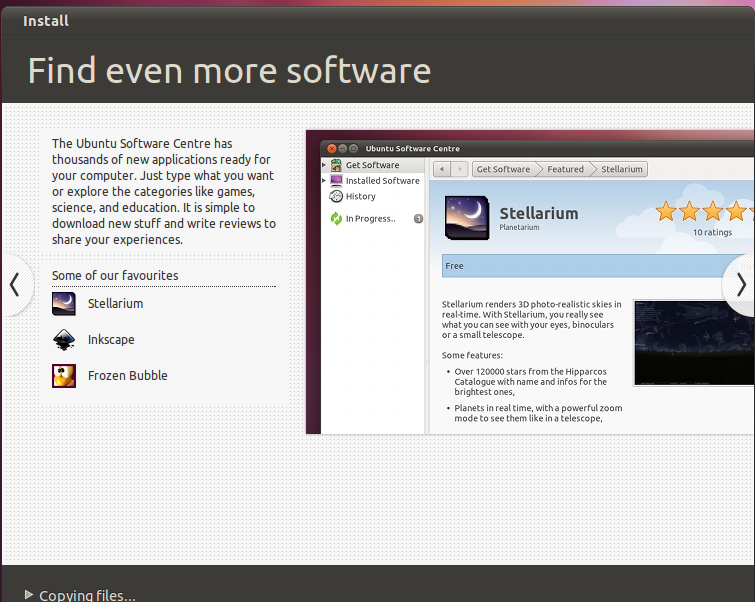This screenshot has width=755, height=602.
Task: Click the Copying files status text
Action: coord(87,595)
